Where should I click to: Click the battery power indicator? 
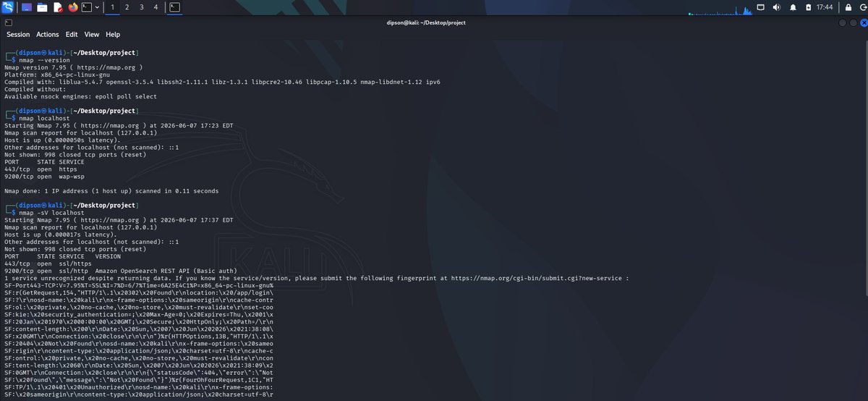807,7
